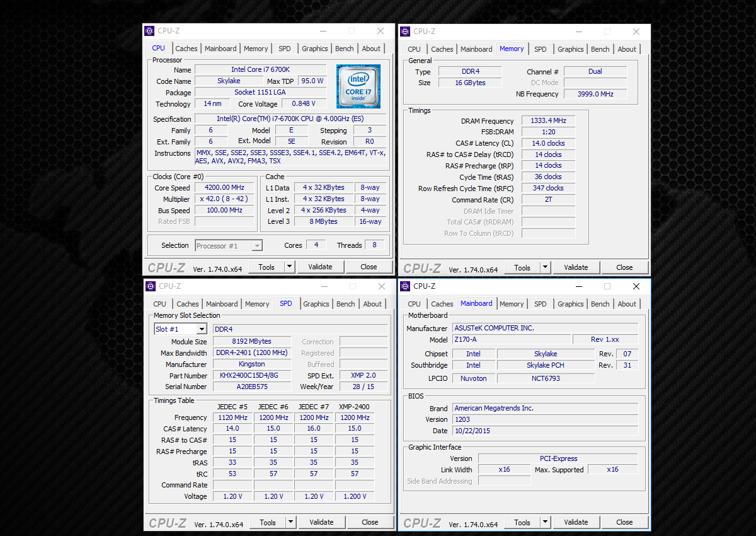Viewport: 756px width, 536px height.
Task: Click the Level 3 cache value 8 MBytes
Action: 324,221
